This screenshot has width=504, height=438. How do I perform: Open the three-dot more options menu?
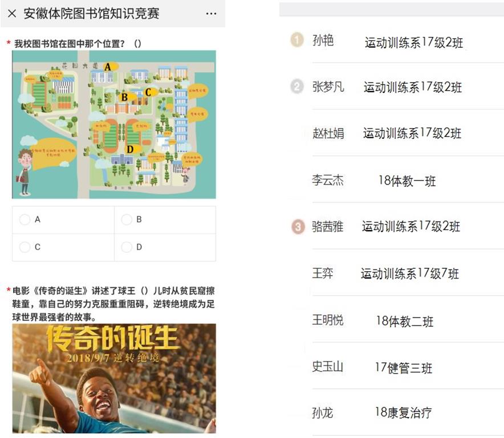click(211, 14)
